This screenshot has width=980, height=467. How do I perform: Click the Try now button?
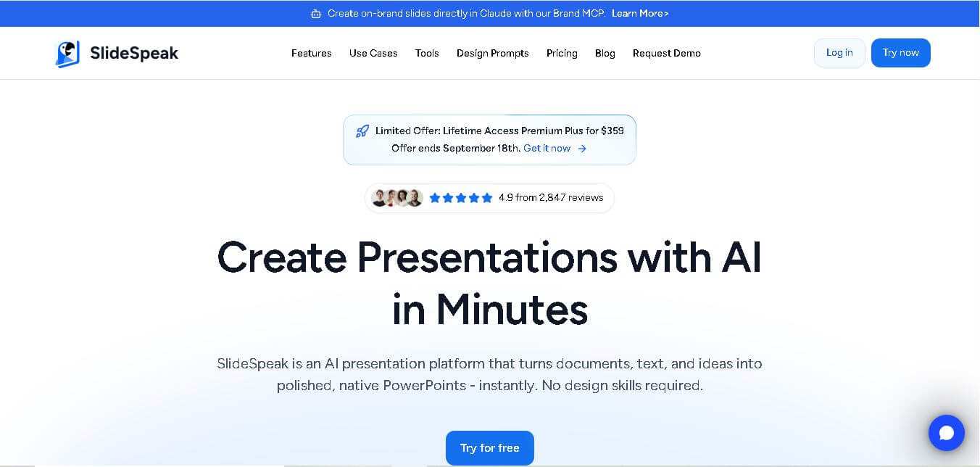[x=901, y=53]
